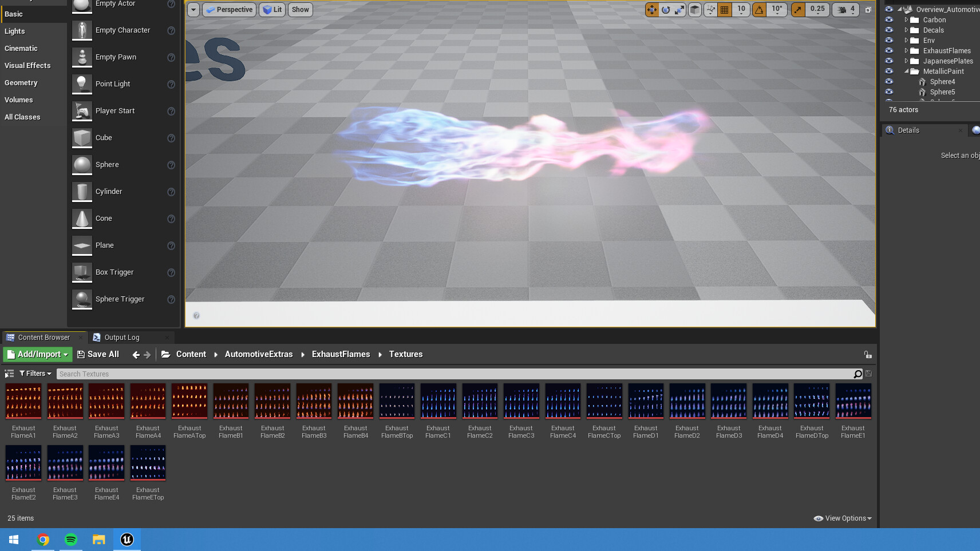
Task: Select the Move transform tool
Action: pyautogui.click(x=653, y=10)
